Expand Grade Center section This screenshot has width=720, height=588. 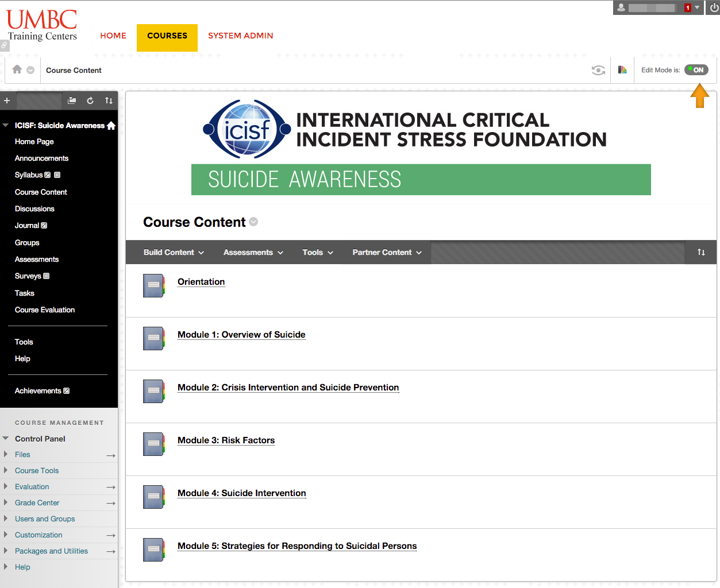pos(6,502)
